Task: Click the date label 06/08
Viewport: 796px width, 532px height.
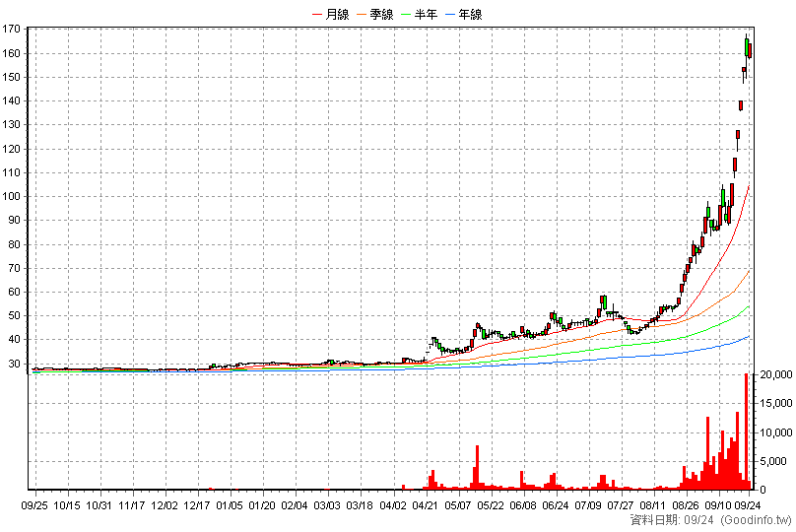Action: coord(523,505)
